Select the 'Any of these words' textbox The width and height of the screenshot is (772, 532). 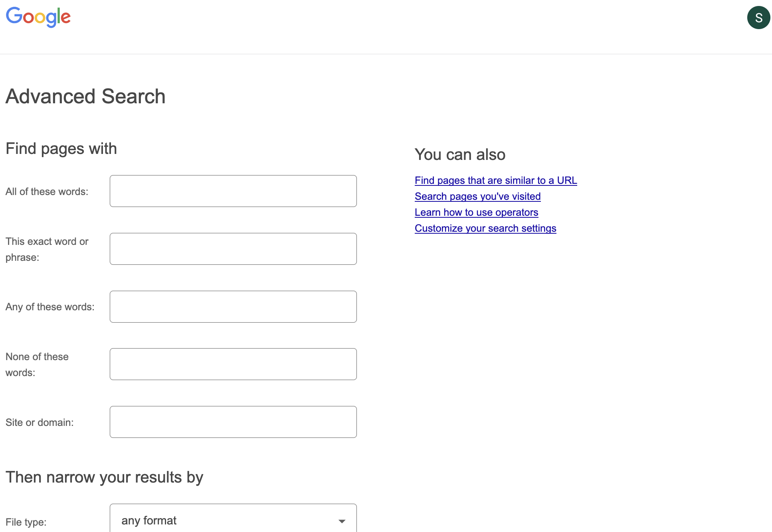click(x=233, y=307)
